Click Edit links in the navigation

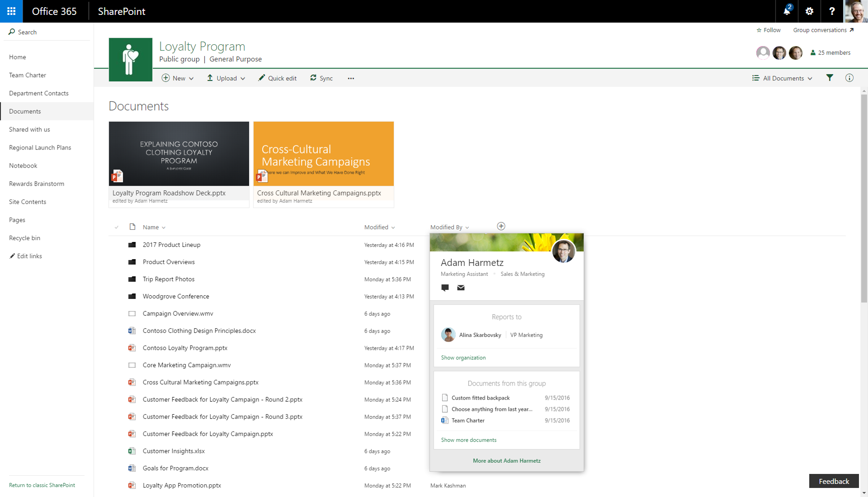pos(26,255)
